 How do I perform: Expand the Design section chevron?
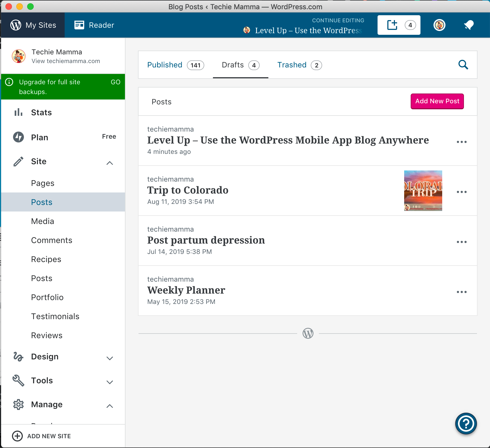(110, 358)
